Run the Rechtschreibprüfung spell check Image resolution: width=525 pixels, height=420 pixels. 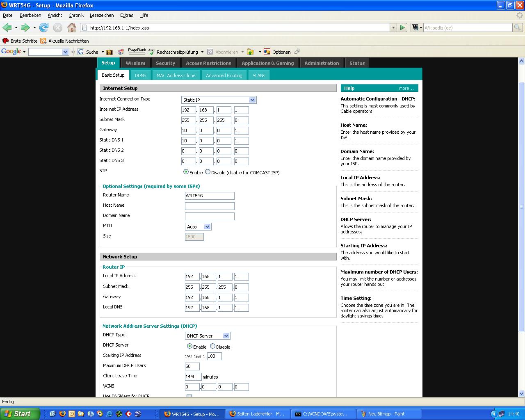point(173,52)
